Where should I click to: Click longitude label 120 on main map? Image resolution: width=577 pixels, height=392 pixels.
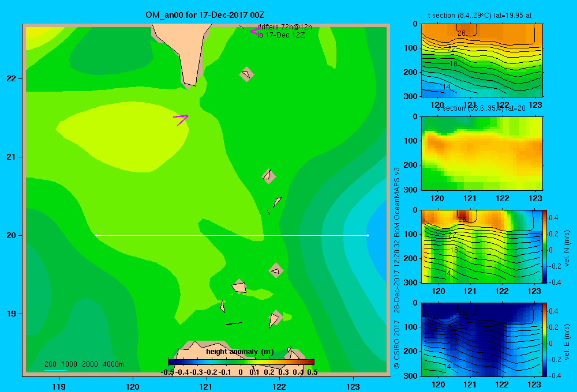(133, 386)
